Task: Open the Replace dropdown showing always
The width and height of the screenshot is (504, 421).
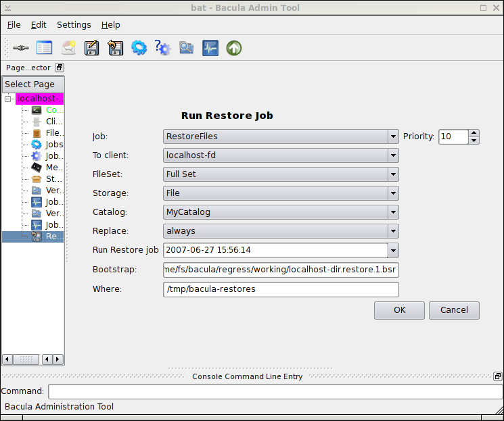Action: click(281, 231)
